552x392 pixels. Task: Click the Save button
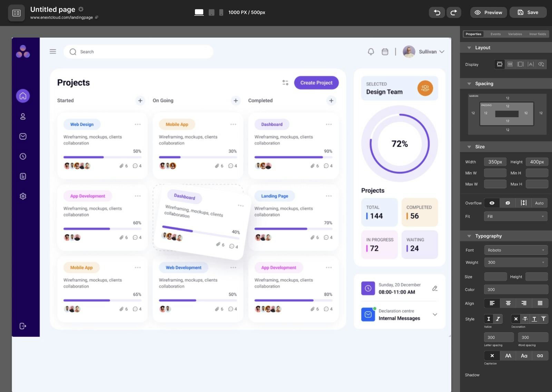tap(528, 12)
